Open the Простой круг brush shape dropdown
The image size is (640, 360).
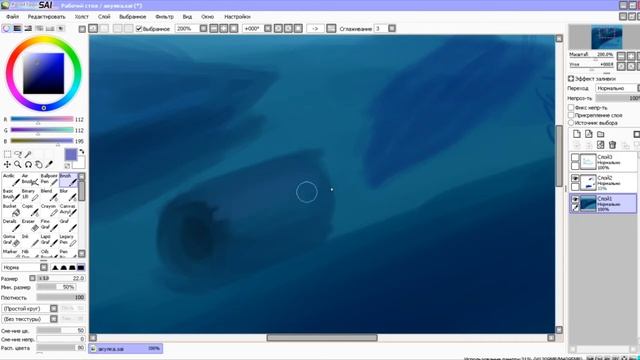(53, 309)
